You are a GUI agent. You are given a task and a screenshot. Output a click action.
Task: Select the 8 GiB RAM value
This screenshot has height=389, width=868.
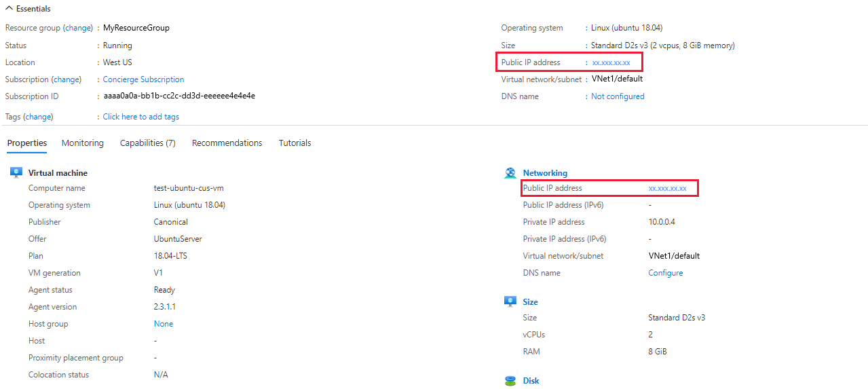(658, 352)
